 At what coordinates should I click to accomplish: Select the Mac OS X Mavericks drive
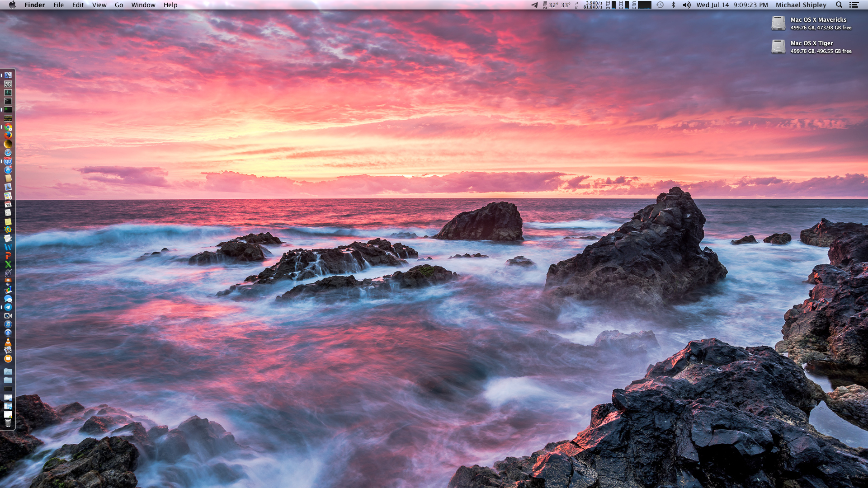(x=778, y=23)
